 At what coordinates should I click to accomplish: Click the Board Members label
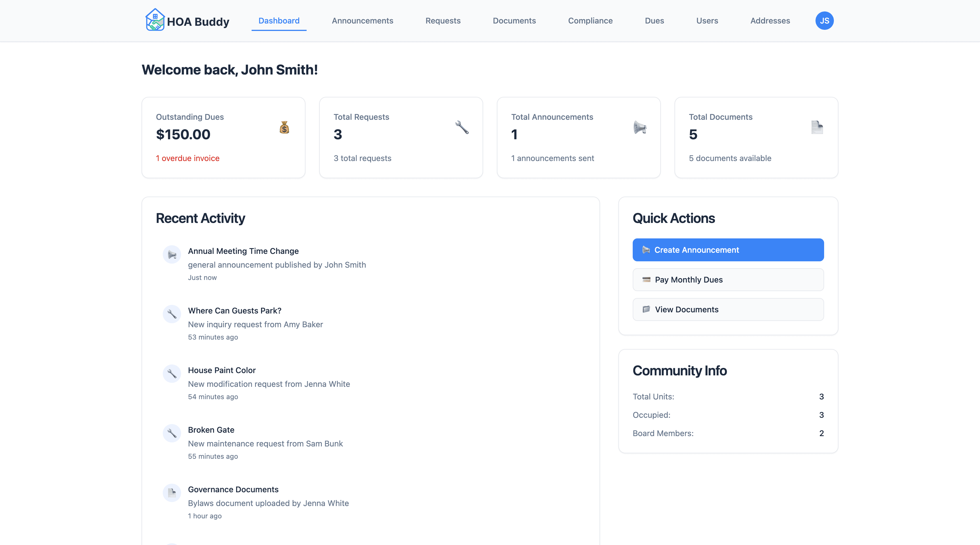663,433
